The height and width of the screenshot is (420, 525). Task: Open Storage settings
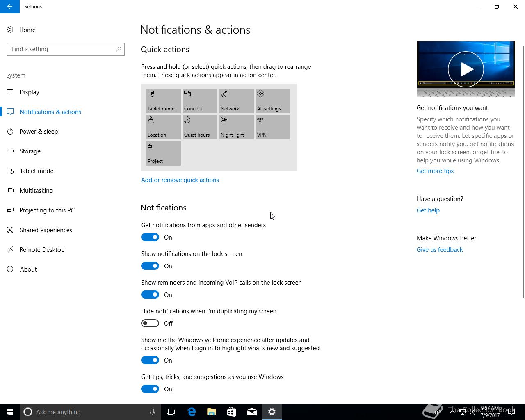[66, 151]
